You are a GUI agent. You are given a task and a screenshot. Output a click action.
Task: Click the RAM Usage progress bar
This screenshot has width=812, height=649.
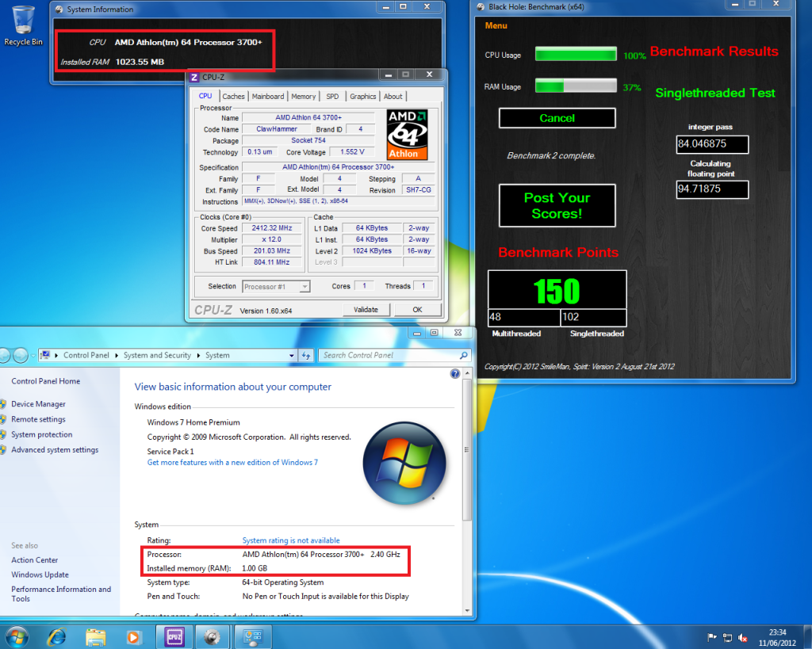point(576,86)
